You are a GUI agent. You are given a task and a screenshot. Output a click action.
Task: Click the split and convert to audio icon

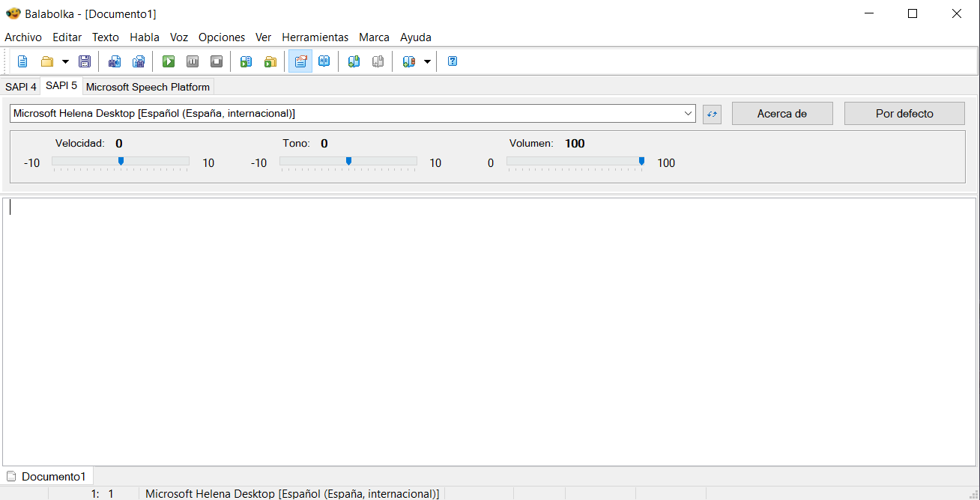coord(139,61)
